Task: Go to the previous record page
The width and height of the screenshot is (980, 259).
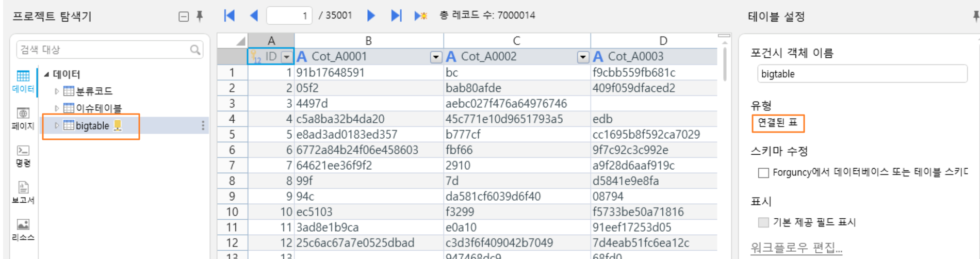Action: [254, 15]
